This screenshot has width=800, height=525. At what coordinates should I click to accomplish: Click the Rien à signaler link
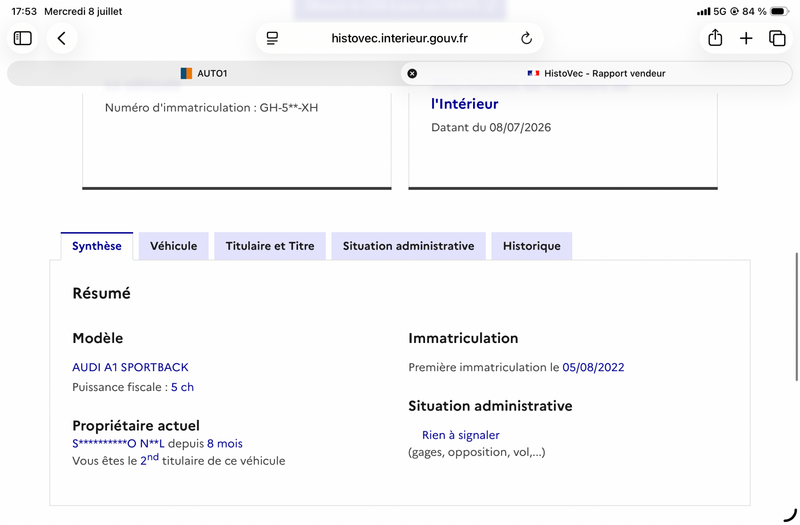coord(461,435)
